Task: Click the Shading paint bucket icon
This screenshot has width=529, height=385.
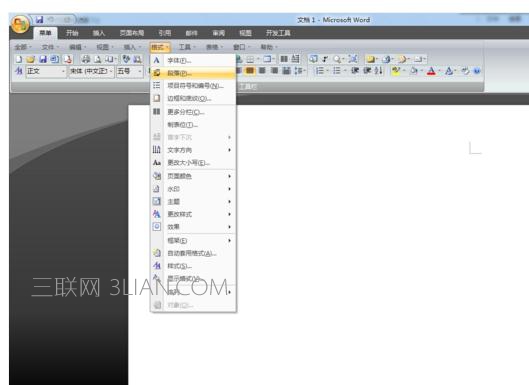Action: click(414, 71)
